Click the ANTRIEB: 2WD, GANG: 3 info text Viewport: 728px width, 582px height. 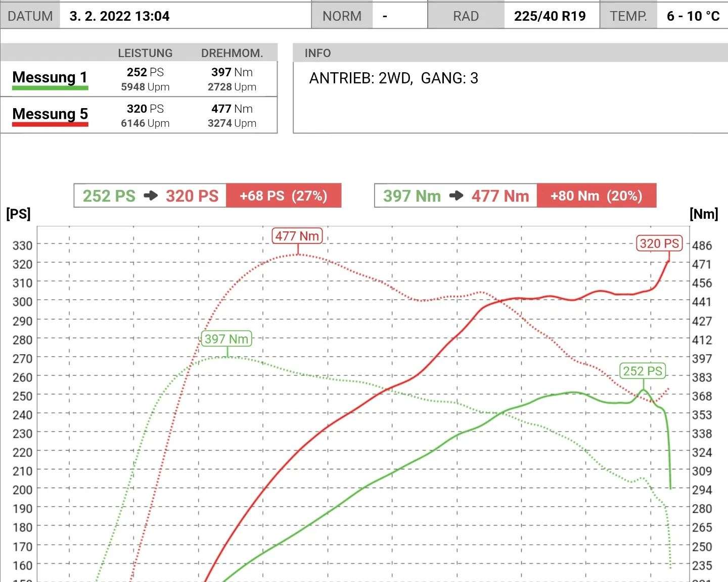point(393,78)
